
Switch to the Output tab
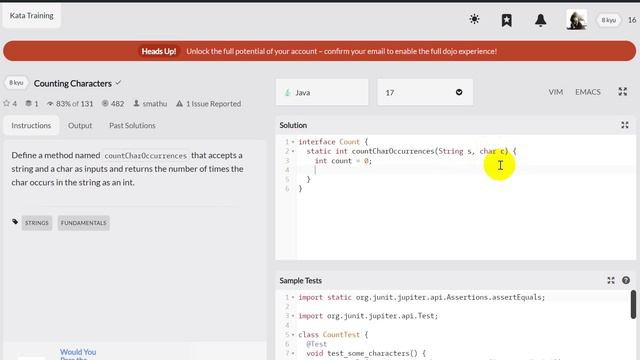[x=80, y=125]
